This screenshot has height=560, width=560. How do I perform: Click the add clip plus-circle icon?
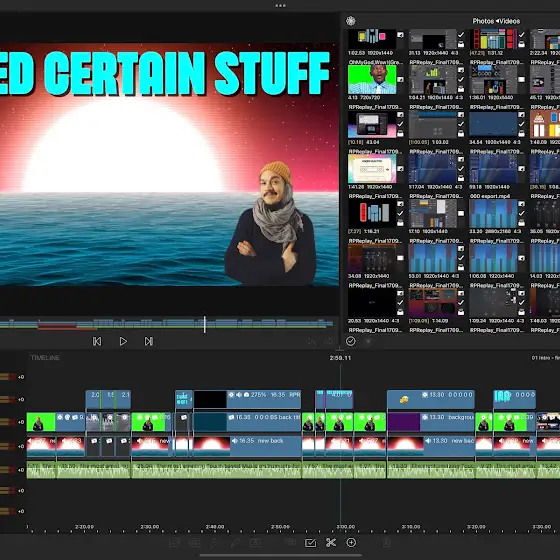tap(351, 542)
